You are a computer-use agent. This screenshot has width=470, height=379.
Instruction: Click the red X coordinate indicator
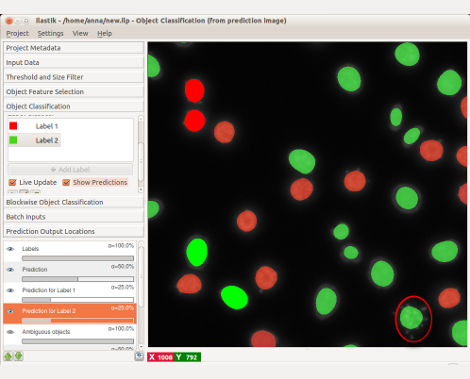pos(161,357)
